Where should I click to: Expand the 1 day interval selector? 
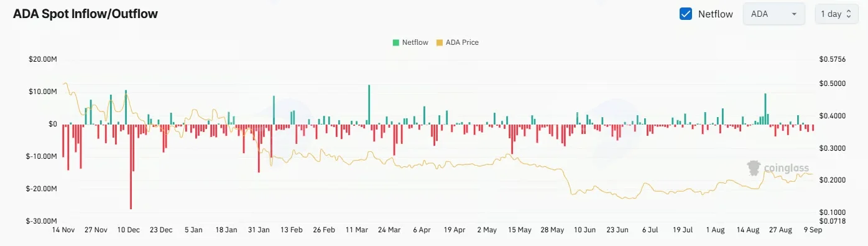(836, 14)
